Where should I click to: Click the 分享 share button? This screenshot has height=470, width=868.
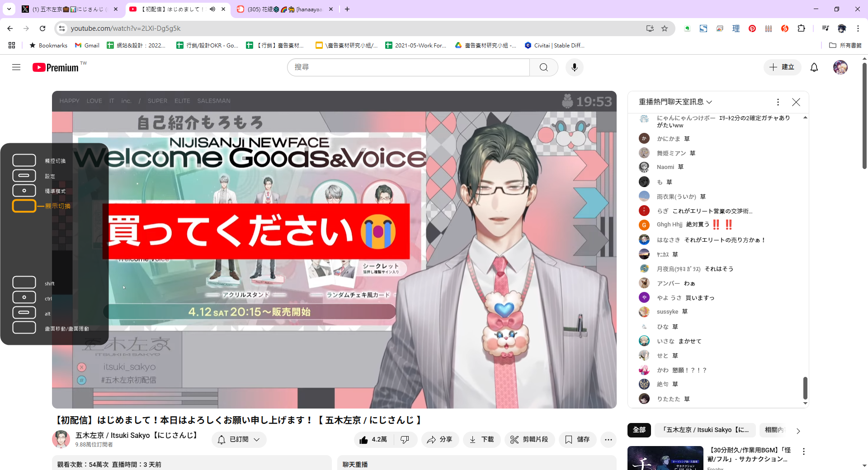[440, 440]
